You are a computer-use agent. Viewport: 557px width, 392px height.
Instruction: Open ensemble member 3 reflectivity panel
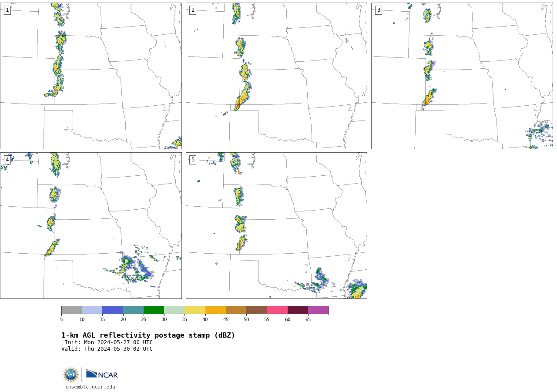462,76
